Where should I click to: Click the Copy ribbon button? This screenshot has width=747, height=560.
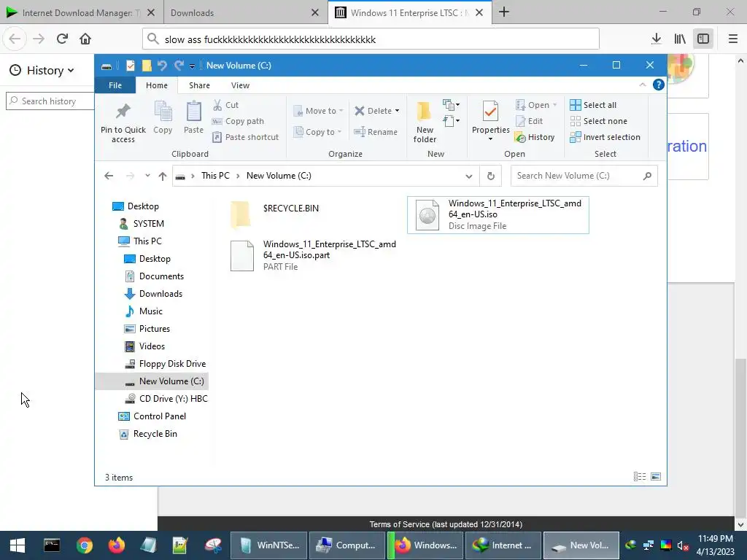point(163,117)
